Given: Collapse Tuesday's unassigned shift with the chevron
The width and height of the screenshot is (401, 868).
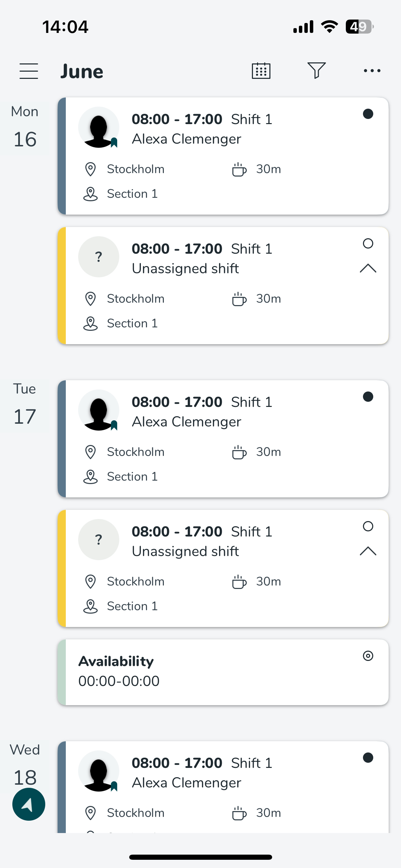Looking at the screenshot, I should point(368,551).
